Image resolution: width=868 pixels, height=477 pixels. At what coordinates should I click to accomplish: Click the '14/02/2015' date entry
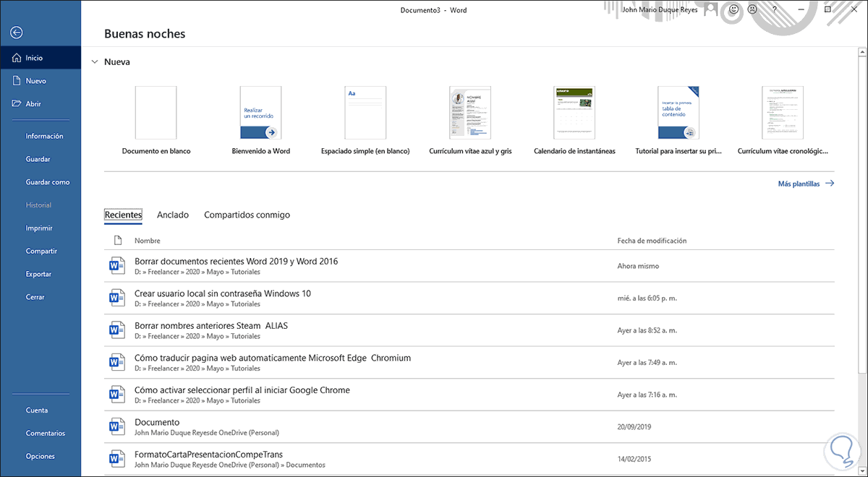coord(634,459)
